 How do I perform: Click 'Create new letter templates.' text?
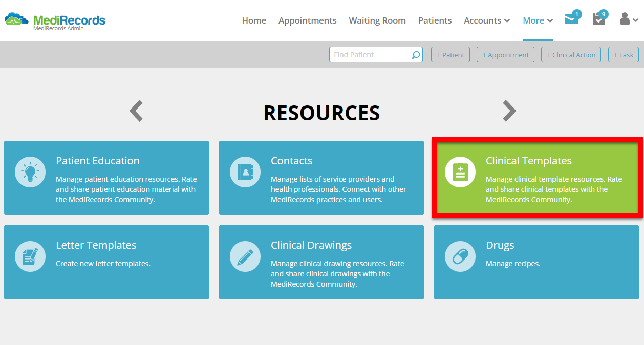coord(103,264)
